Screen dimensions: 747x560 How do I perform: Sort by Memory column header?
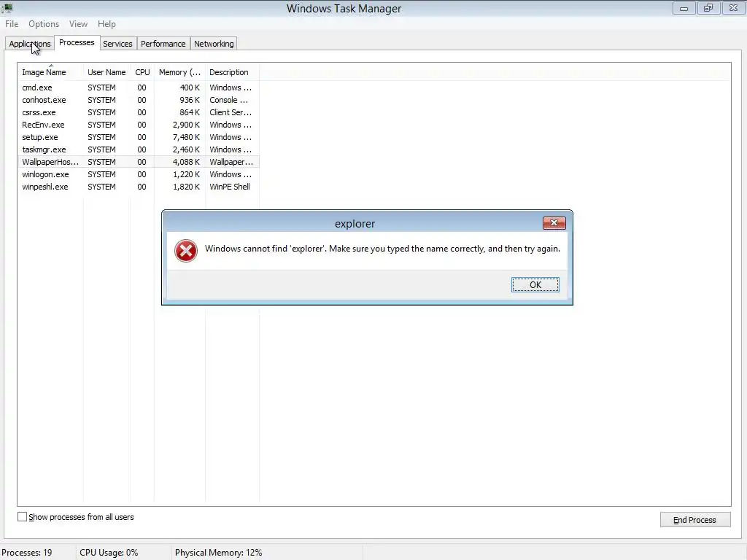(179, 72)
